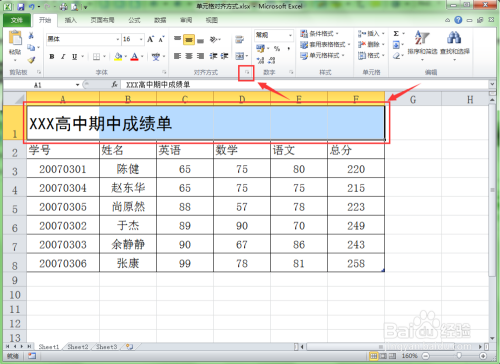The width and height of the screenshot is (500, 364).
Task: Open the font size 16 dropdown
Action: [141, 39]
